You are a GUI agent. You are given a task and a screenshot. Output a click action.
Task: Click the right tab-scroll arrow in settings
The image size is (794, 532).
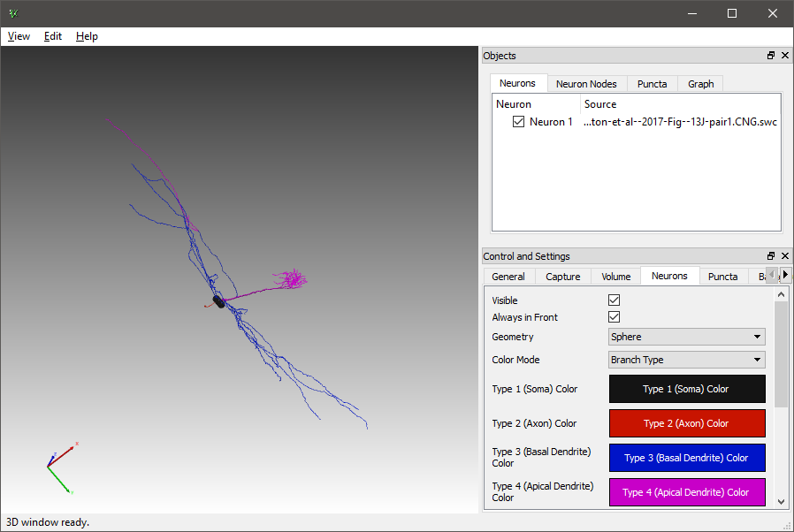785,275
